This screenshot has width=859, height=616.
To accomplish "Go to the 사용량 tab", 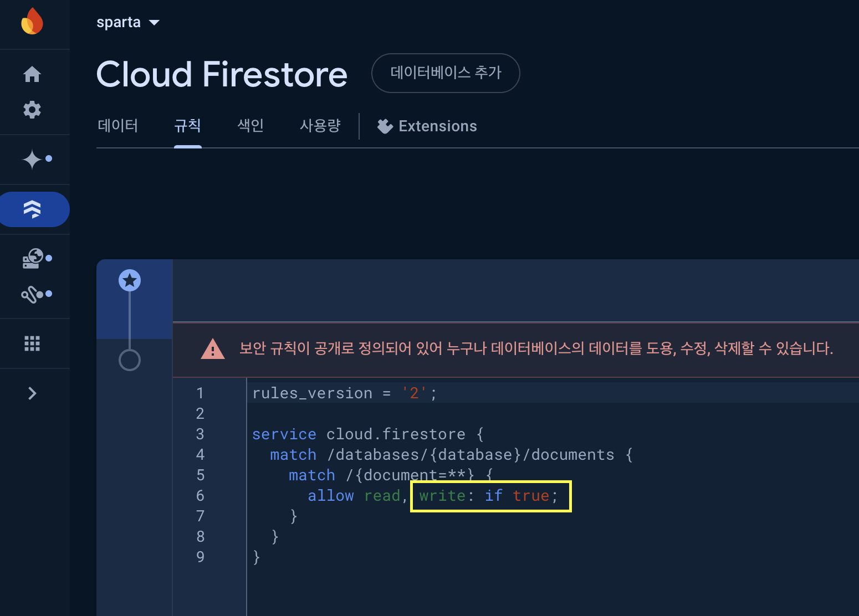I will (320, 126).
